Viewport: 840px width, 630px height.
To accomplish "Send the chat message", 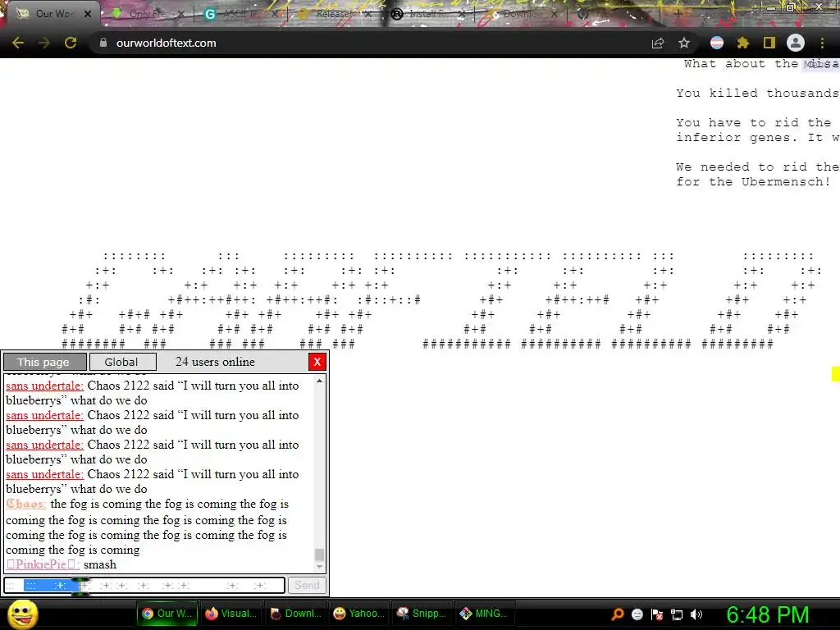I will pos(307,585).
